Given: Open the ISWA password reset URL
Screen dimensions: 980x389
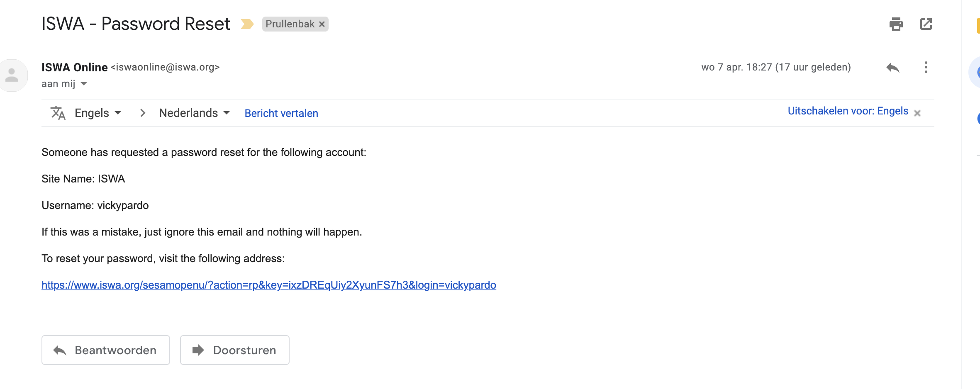Looking at the screenshot, I should click(x=268, y=285).
